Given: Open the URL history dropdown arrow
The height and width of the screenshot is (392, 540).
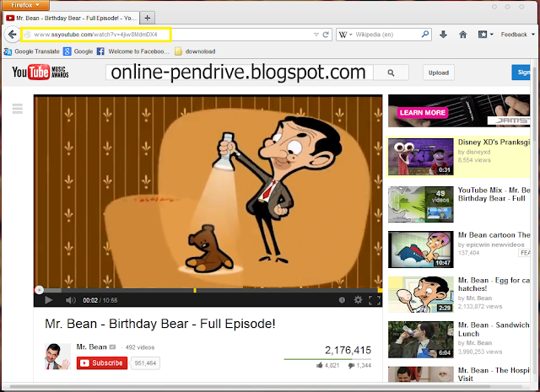Looking at the screenshot, I should click(316, 35).
